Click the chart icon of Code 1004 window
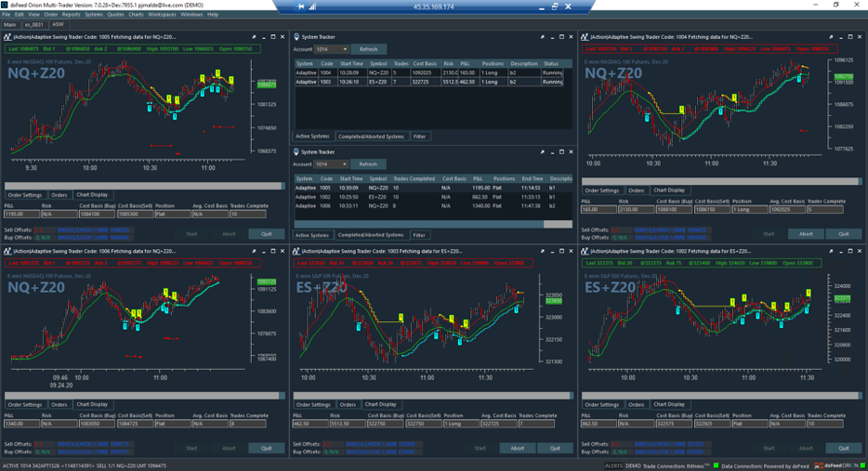 point(585,37)
